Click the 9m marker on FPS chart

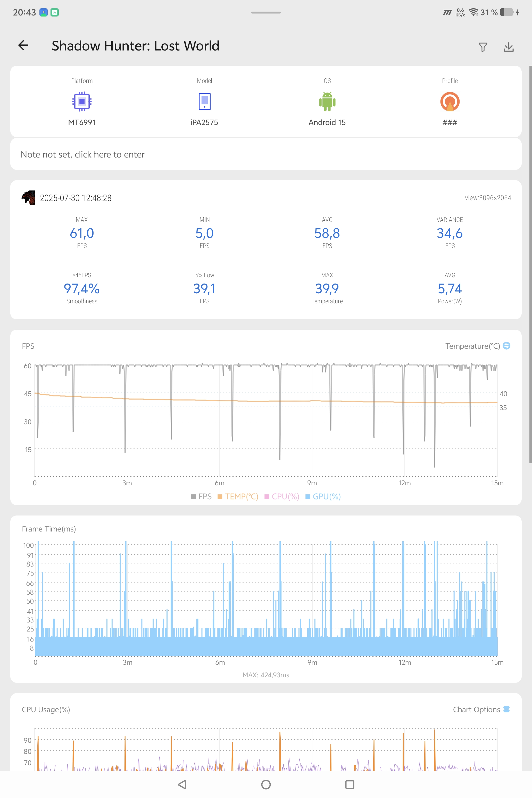pyautogui.click(x=312, y=483)
